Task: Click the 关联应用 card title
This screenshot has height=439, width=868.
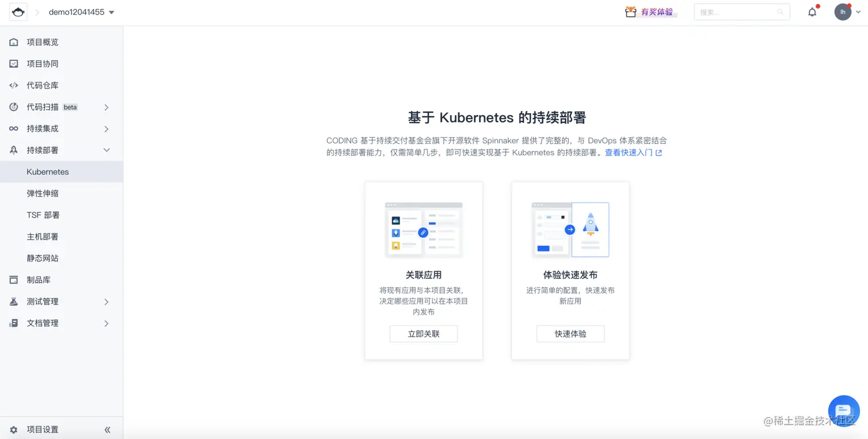Action: tap(424, 275)
